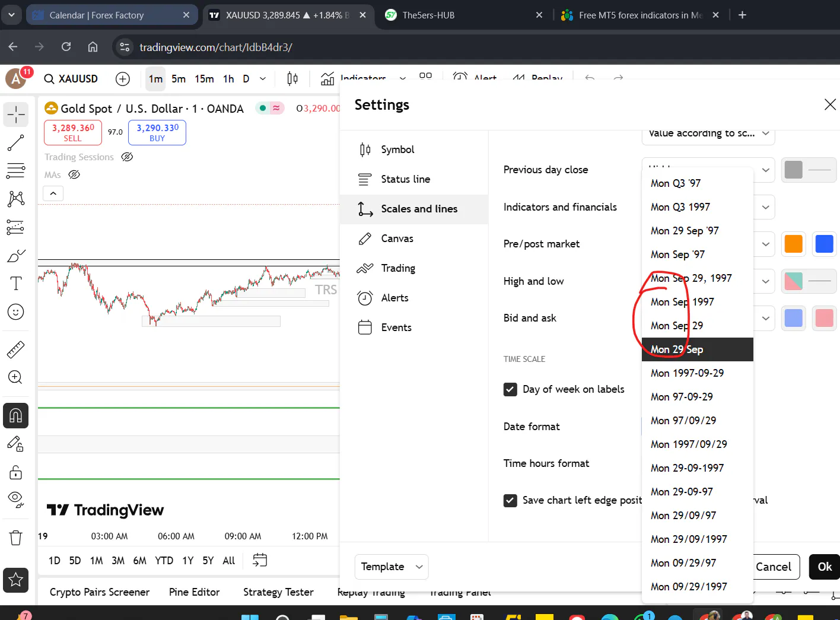840x620 pixels.
Task: Select the 5m timeframe
Action: click(179, 79)
